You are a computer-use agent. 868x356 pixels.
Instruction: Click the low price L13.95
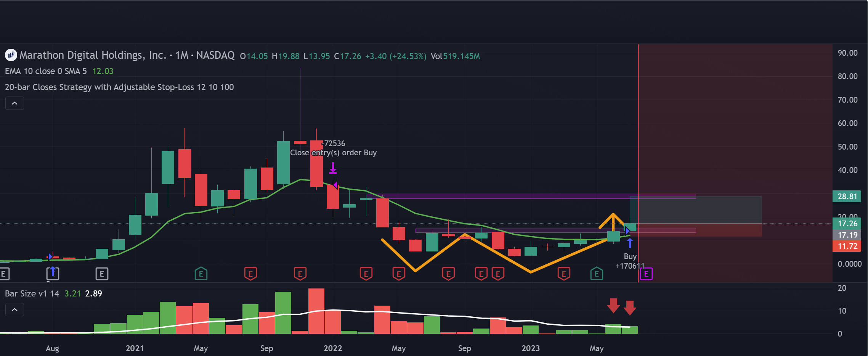[x=317, y=56]
